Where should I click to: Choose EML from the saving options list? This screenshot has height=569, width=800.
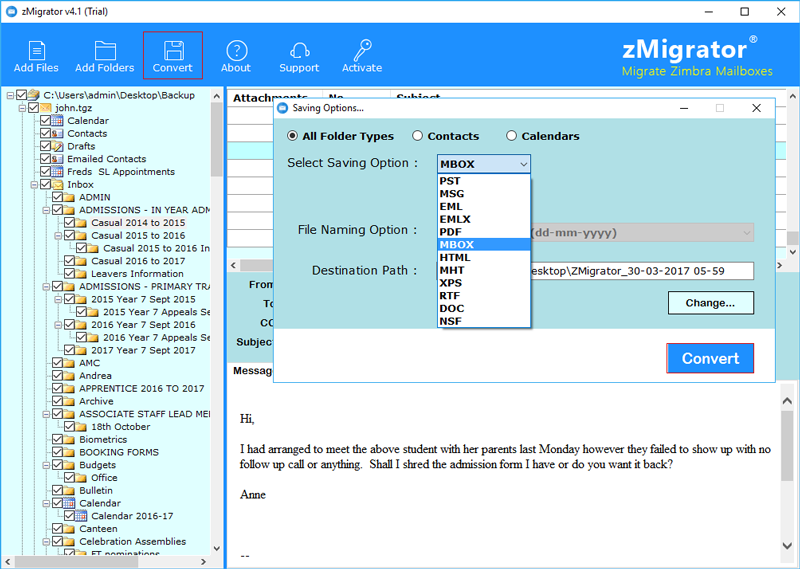(x=484, y=206)
